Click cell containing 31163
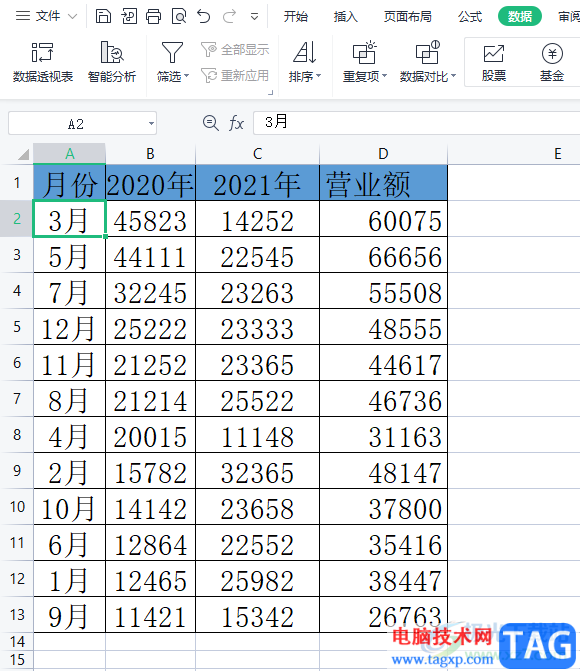Screen dimensions: 580x671 pos(383,434)
